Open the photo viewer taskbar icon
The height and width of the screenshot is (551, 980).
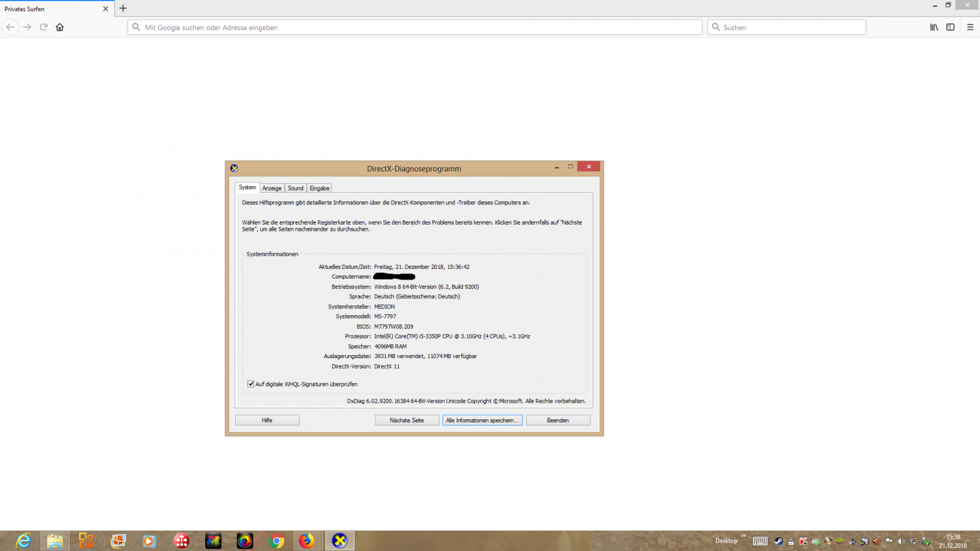(118, 541)
